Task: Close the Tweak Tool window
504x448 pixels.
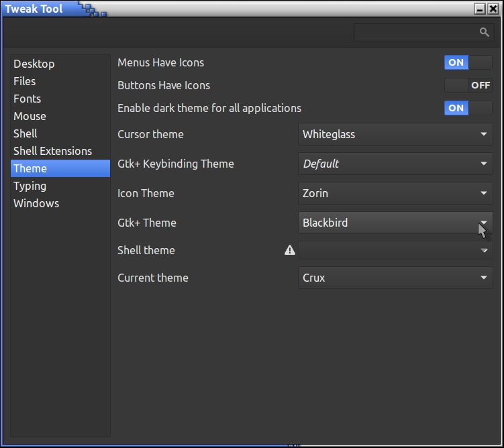Action: 493,9
